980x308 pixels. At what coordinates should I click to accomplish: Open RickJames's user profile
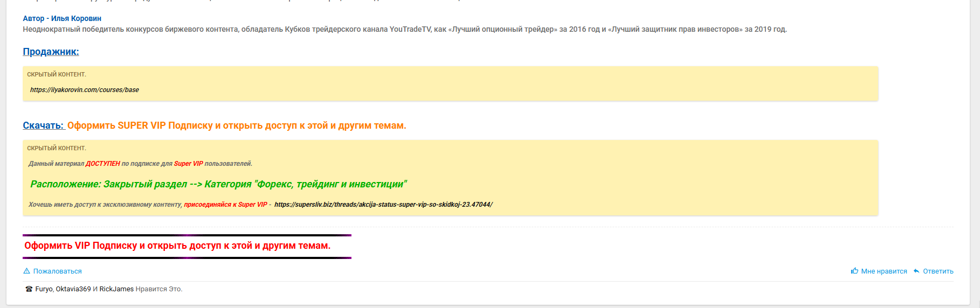(x=116, y=289)
